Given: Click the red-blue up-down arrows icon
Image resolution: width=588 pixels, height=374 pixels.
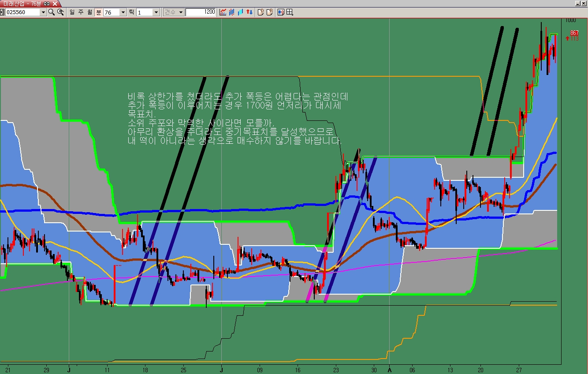Looking at the screenshot, I should click(249, 12).
